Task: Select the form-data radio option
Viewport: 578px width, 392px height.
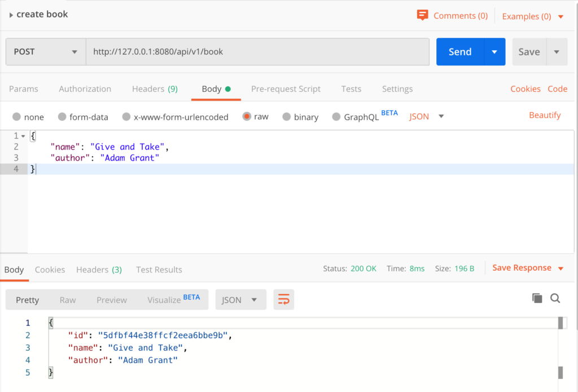Action: [62, 117]
